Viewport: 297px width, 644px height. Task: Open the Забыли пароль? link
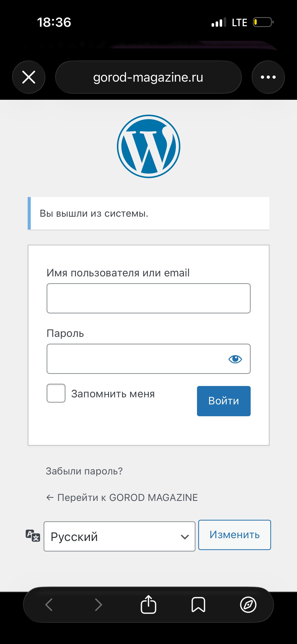pos(84,471)
